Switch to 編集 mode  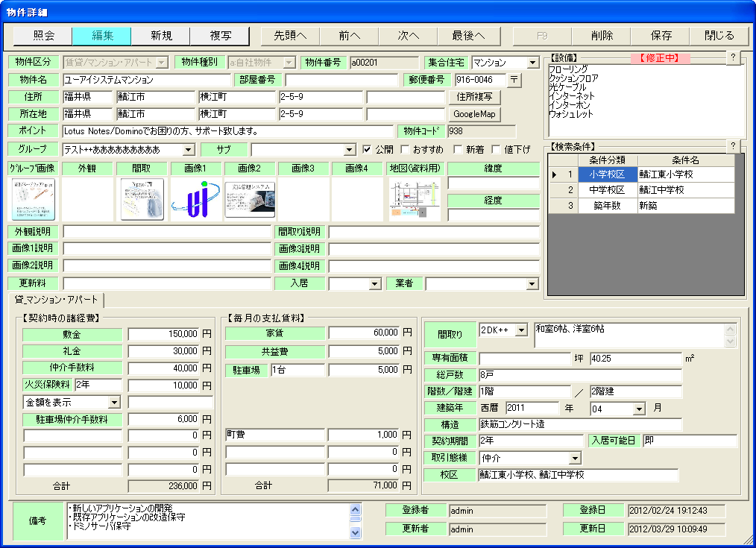[101, 36]
